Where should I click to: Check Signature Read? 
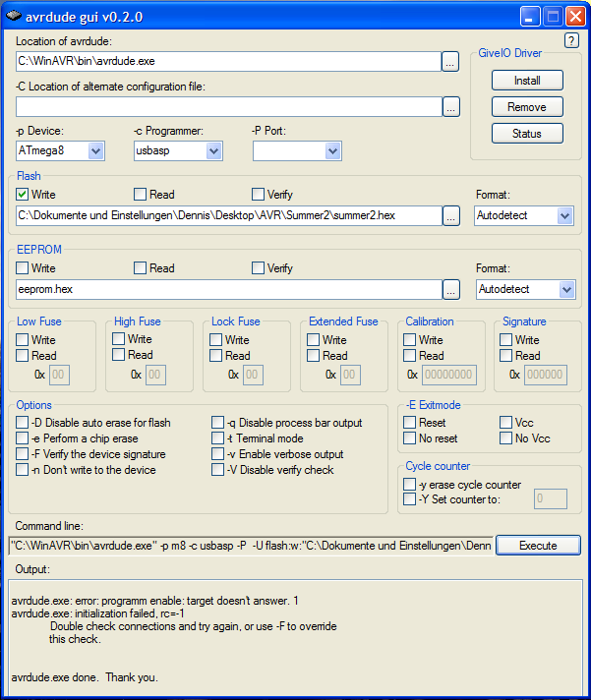pyautogui.click(x=505, y=355)
